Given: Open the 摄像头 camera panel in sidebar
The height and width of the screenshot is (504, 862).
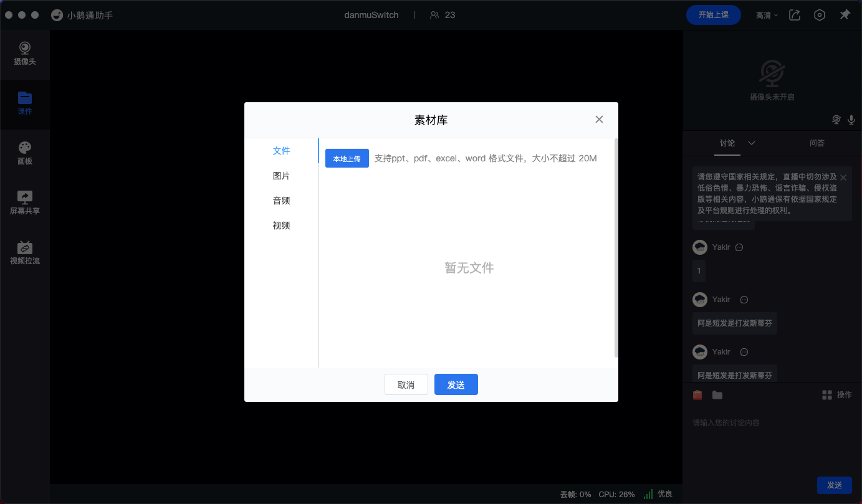Looking at the screenshot, I should 25,54.
